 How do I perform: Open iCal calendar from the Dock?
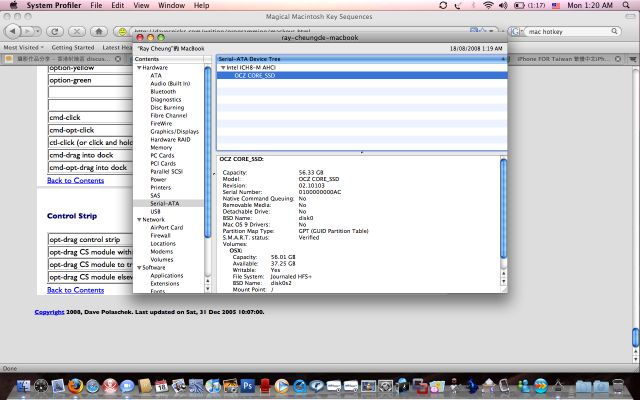[x=162, y=386]
